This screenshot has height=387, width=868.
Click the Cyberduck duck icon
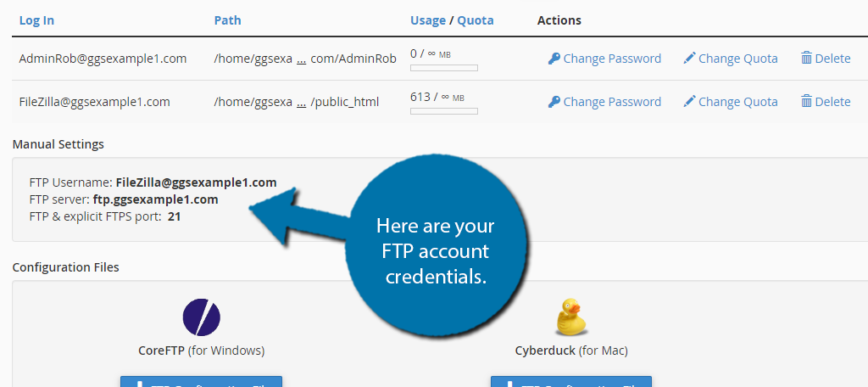coord(571,317)
